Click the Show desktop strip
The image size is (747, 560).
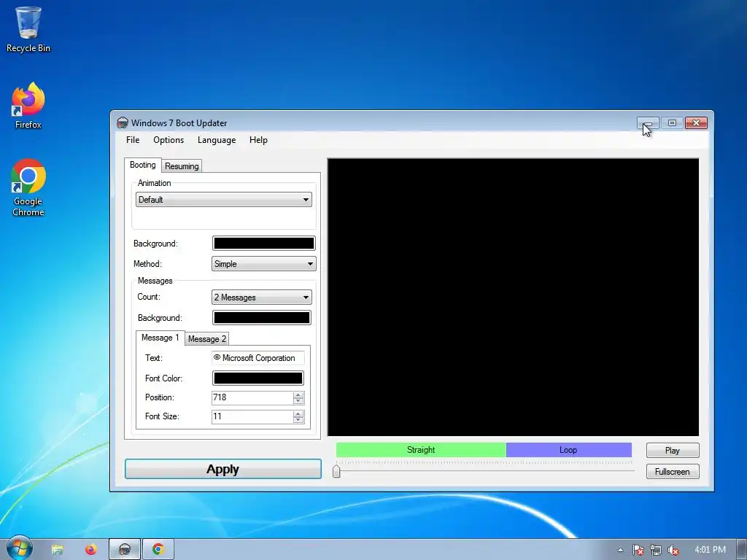[742, 550]
